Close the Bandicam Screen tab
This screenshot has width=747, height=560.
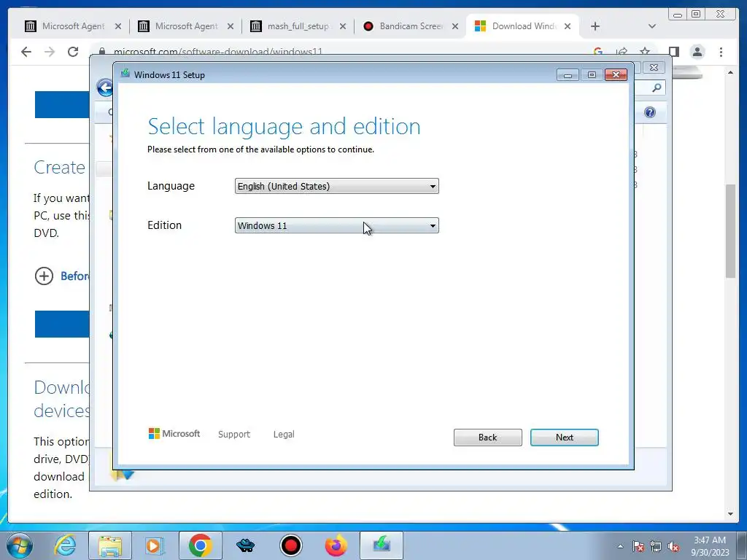tap(455, 26)
